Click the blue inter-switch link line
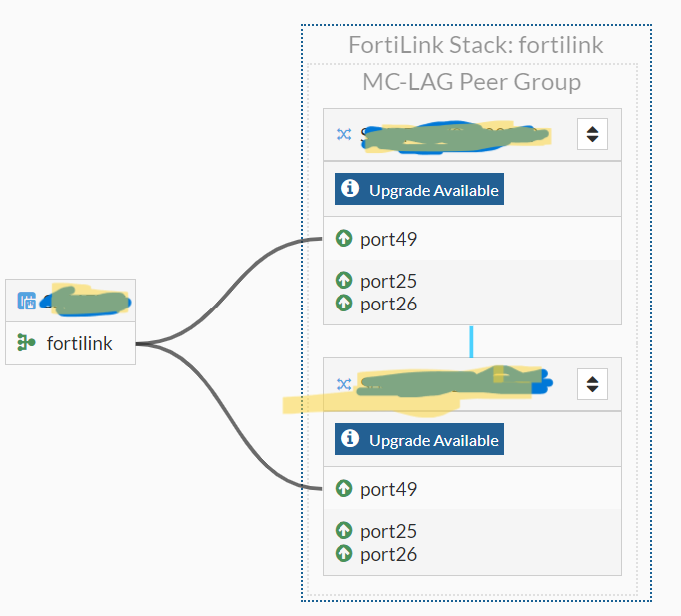The width and height of the screenshot is (681, 616). tap(471, 341)
